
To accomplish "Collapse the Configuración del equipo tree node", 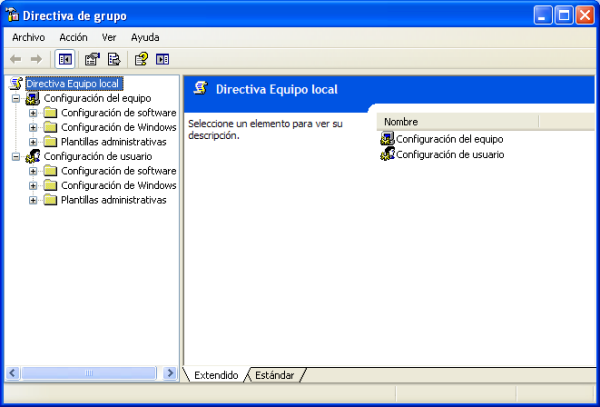I will 16,99.
